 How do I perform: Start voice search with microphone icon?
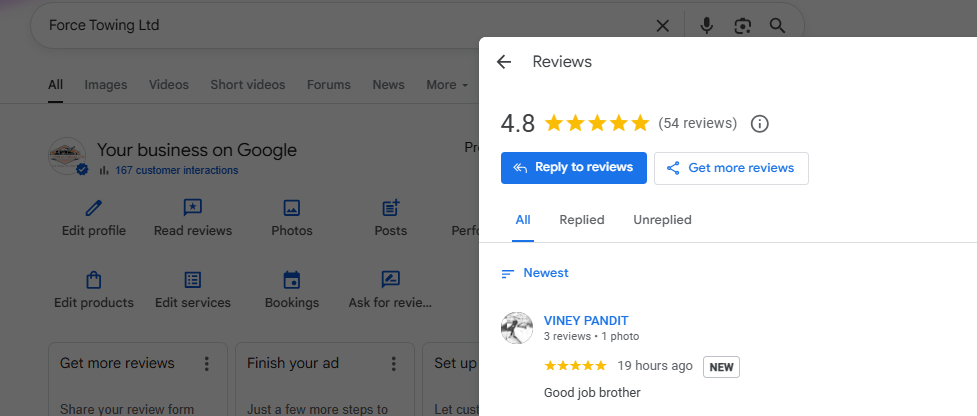pos(707,26)
